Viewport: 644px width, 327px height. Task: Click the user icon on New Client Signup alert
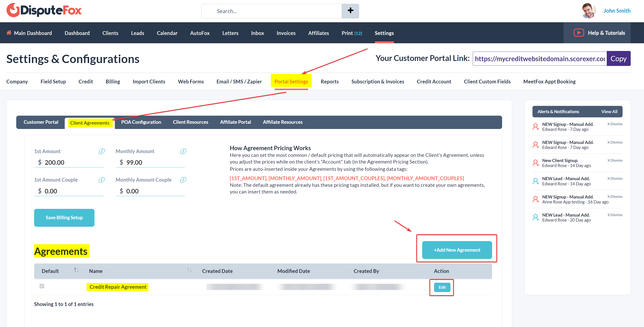[x=536, y=163]
